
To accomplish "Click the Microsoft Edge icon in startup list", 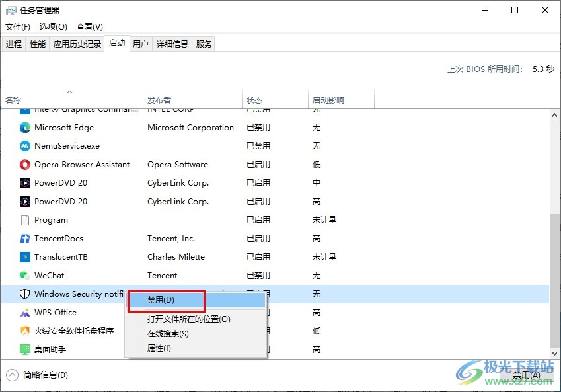I will coord(24,128).
